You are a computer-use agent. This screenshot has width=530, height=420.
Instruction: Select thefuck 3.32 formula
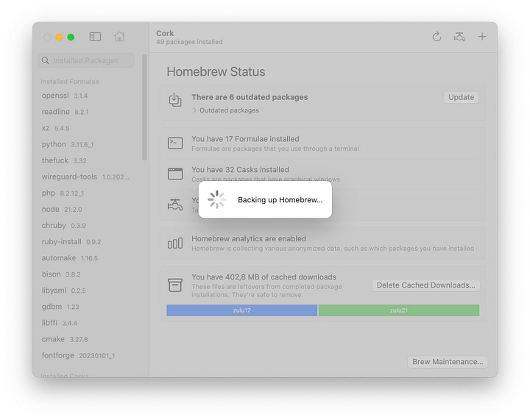(64, 160)
